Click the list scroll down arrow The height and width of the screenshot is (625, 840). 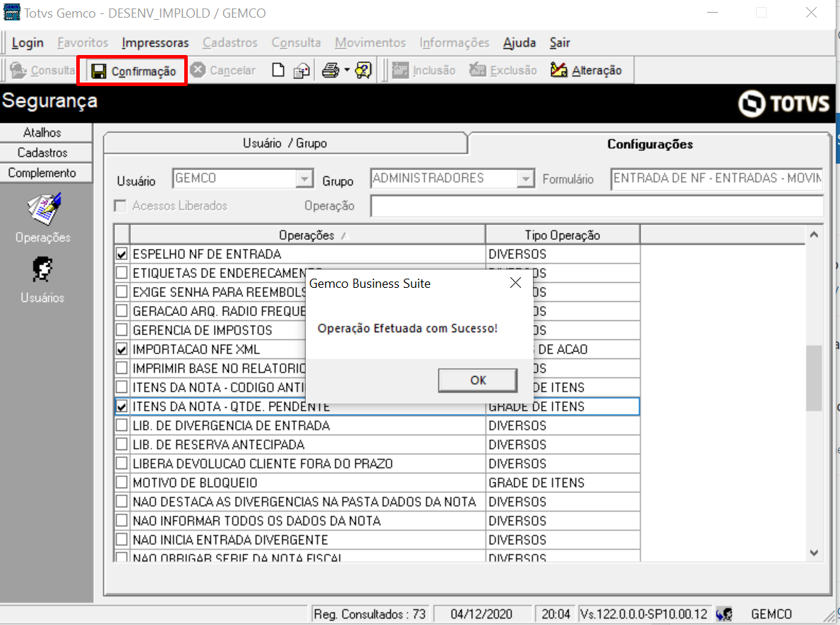[814, 553]
